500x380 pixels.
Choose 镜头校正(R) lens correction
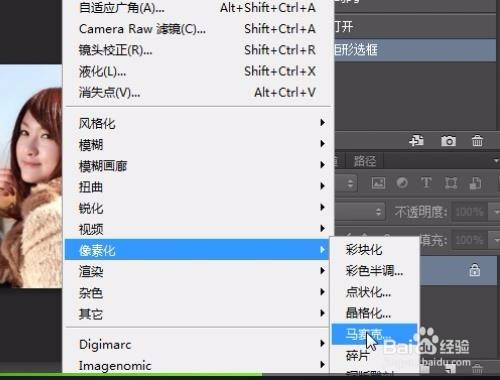tap(198, 50)
